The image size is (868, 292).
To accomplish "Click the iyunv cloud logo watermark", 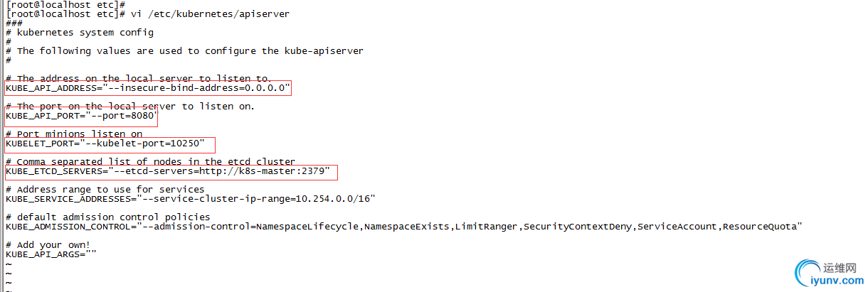I will (813, 274).
